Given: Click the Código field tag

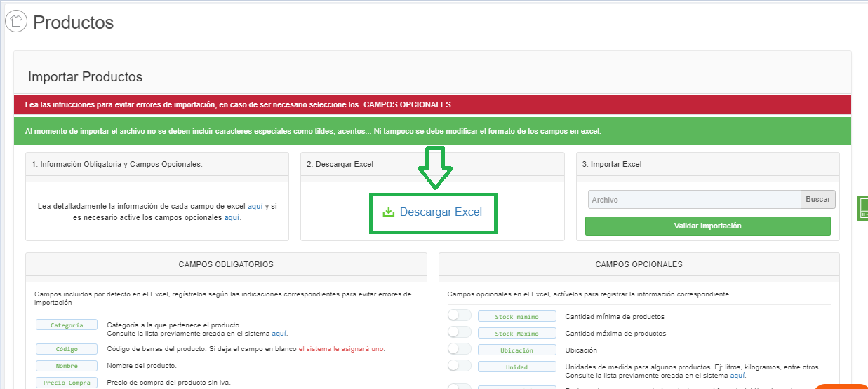Looking at the screenshot, I should (67, 349).
